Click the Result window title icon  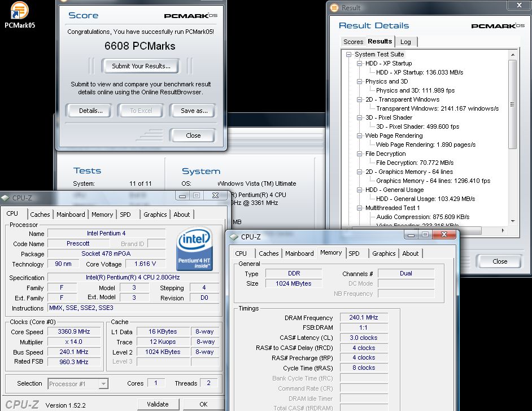(x=334, y=7)
